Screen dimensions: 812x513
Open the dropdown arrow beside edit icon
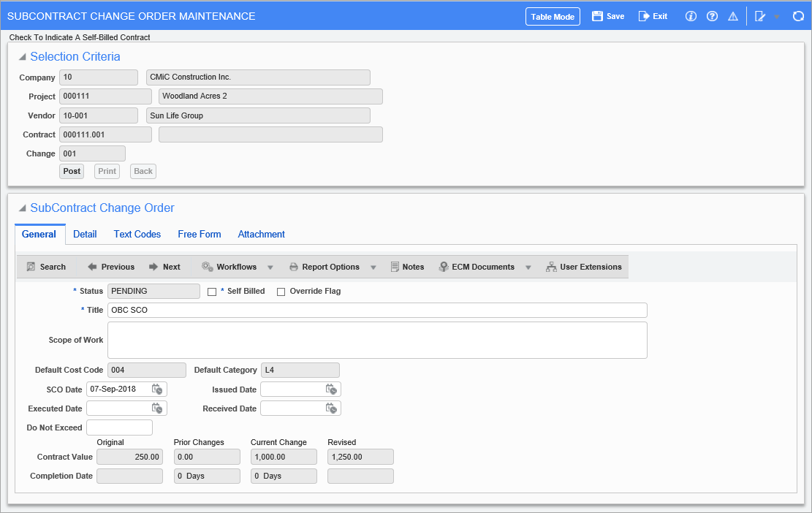pos(776,17)
